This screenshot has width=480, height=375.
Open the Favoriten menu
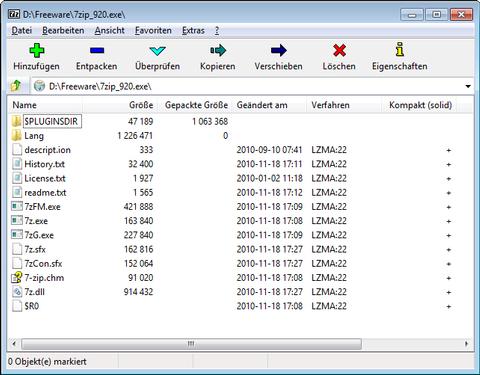click(x=153, y=31)
